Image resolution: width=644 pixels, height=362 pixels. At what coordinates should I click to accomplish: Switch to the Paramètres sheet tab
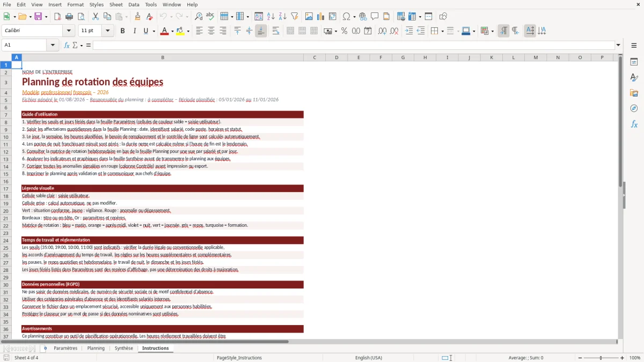(65, 348)
